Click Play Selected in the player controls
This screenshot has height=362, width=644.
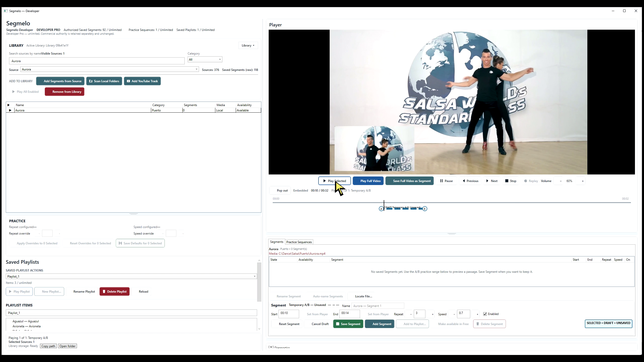[334, 181]
